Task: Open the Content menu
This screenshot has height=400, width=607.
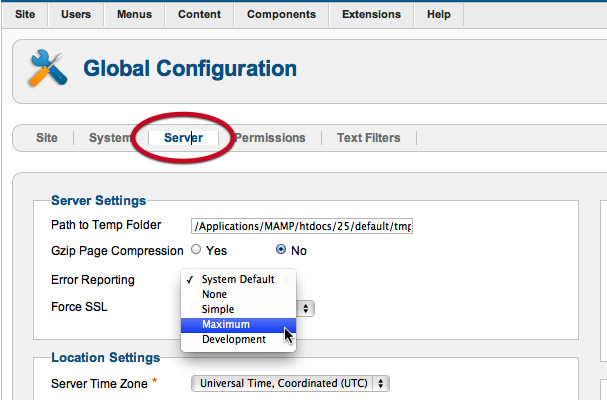Action: [199, 14]
